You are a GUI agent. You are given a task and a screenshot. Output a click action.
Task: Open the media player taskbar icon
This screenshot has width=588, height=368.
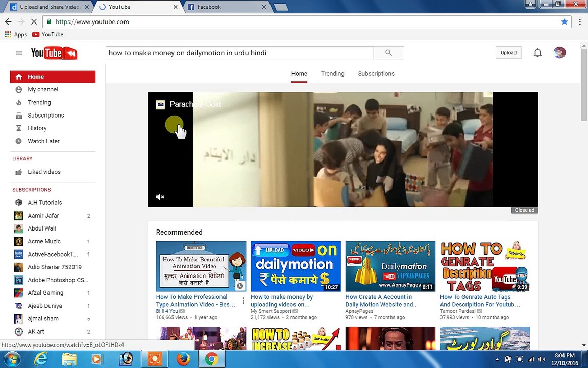click(96, 359)
